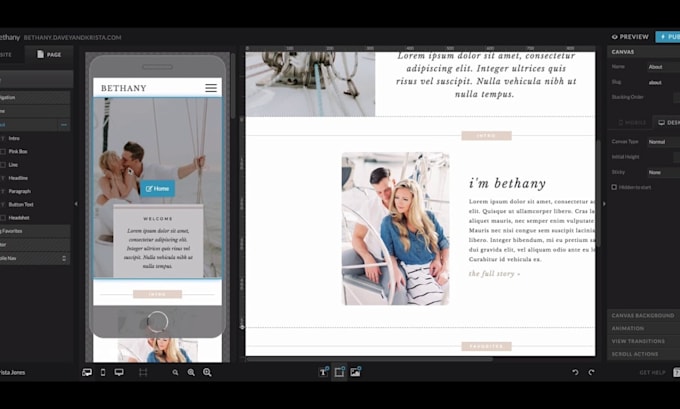Click the edit icon on Home button
The width and height of the screenshot is (680, 409).
149,189
